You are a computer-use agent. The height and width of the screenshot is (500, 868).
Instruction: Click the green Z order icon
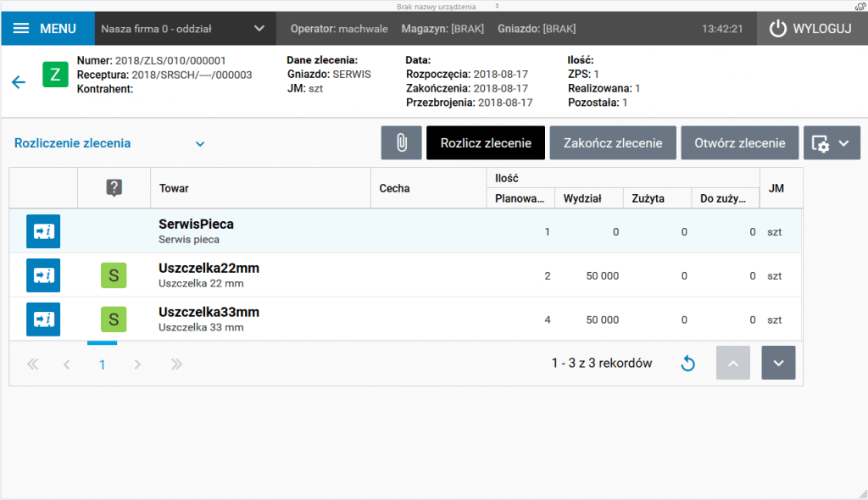coord(55,75)
